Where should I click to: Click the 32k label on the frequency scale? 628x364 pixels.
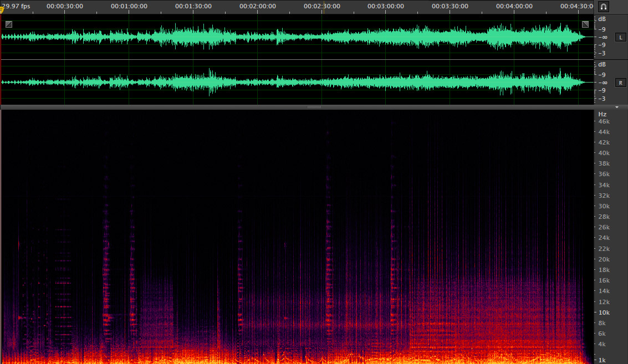coord(604,196)
